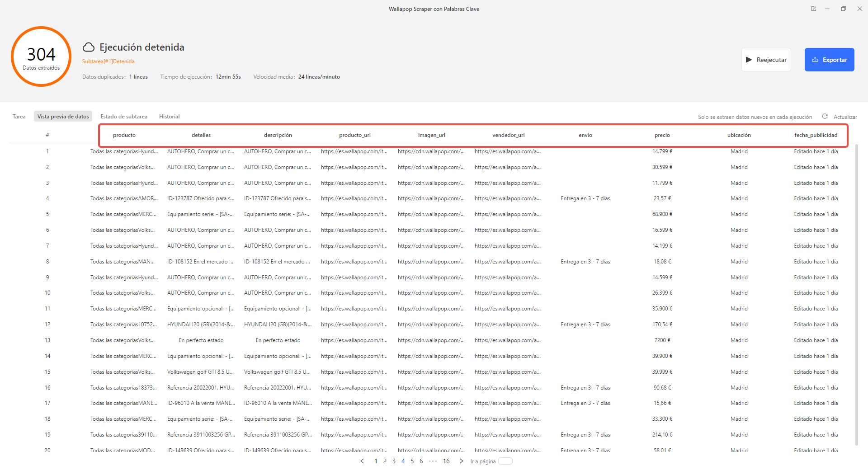This screenshot has width=868, height=470.
Task: Select page 1 in pagination
Action: [x=376, y=461]
